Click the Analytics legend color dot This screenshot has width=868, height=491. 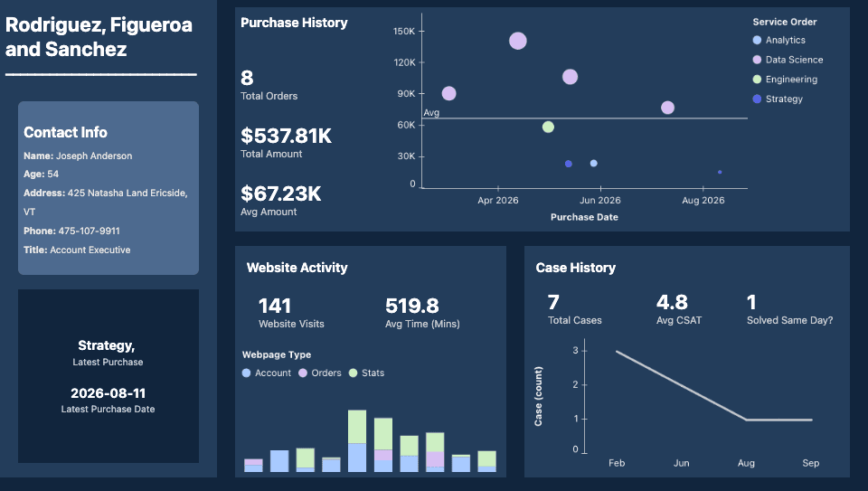click(x=757, y=40)
